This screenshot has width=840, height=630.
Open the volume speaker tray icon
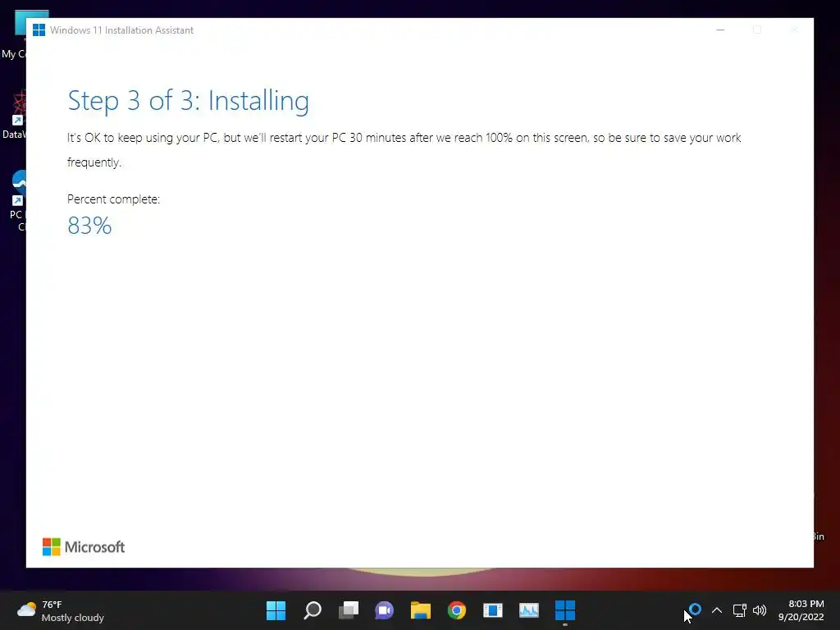(x=760, y=610)
